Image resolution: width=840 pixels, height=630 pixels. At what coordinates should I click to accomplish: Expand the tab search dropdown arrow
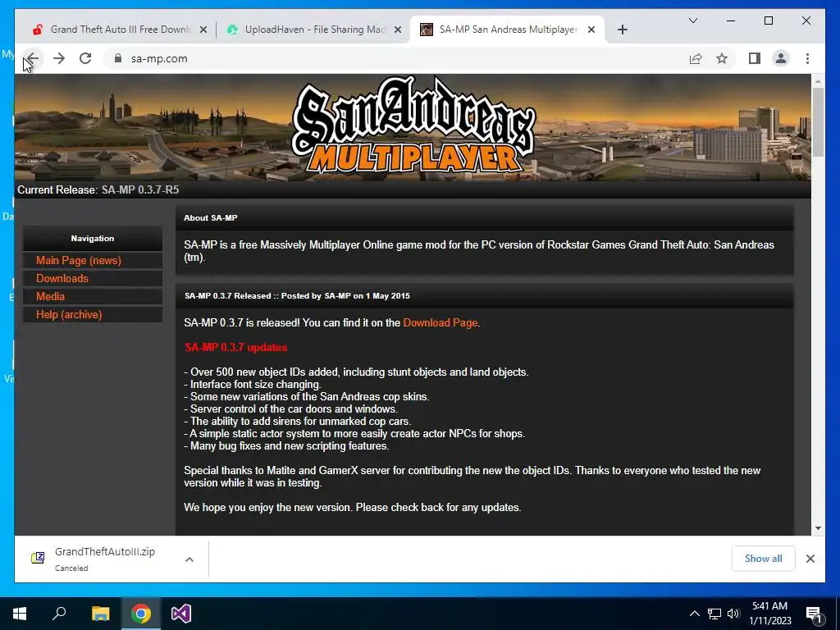(x=692, y=21)
